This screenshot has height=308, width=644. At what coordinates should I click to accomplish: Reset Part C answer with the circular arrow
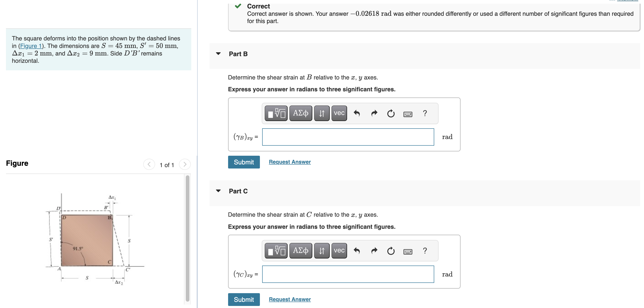click(391, 251)
